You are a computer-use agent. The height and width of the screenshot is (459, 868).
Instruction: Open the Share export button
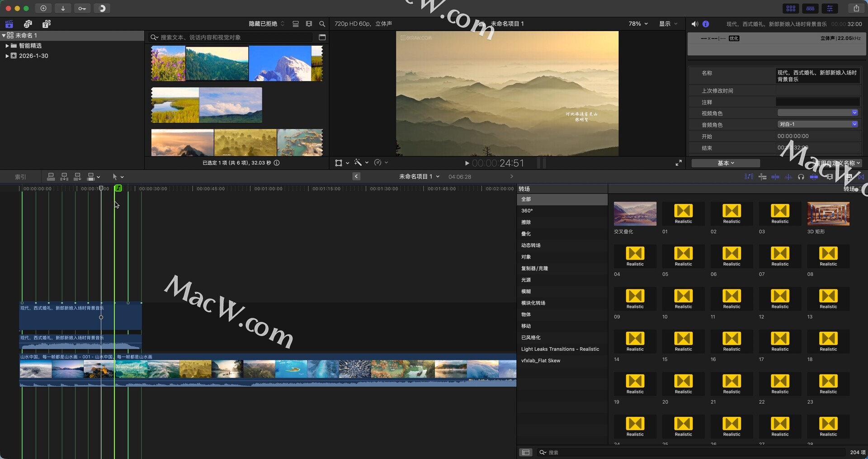pyautogui.click(x=856, y=8)
